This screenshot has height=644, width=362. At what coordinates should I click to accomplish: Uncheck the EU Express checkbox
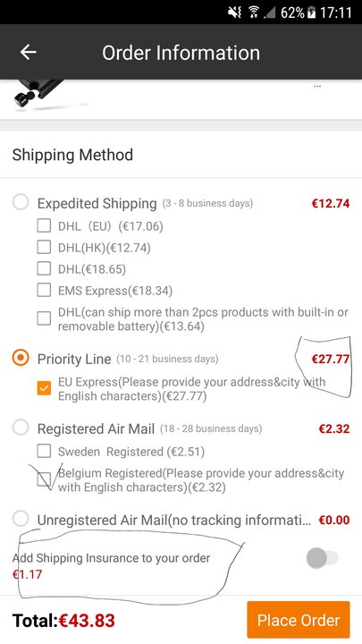tap(44, 388)
